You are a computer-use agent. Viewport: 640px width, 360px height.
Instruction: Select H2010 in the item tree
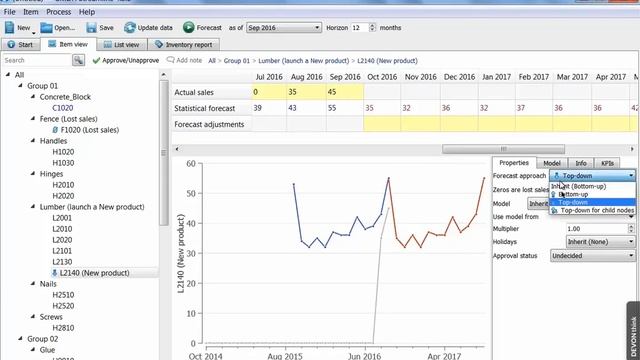pyautogui.click(x=63, y=185)
